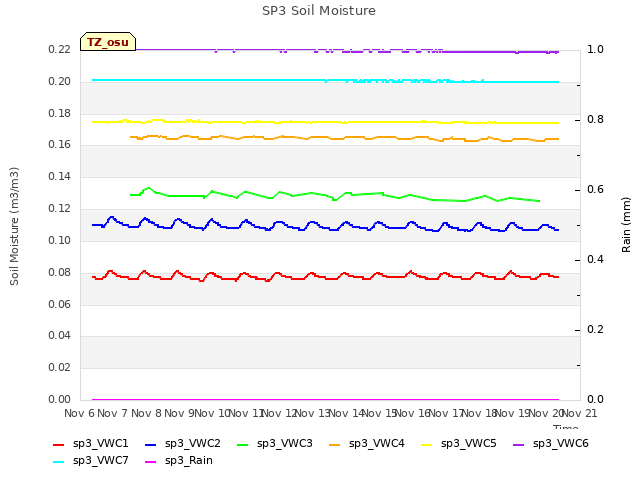Click the orange sp3_VWC4 legend swatch
Screen dimensions: 640x480
pyautogui.click(x=335, y=444)
